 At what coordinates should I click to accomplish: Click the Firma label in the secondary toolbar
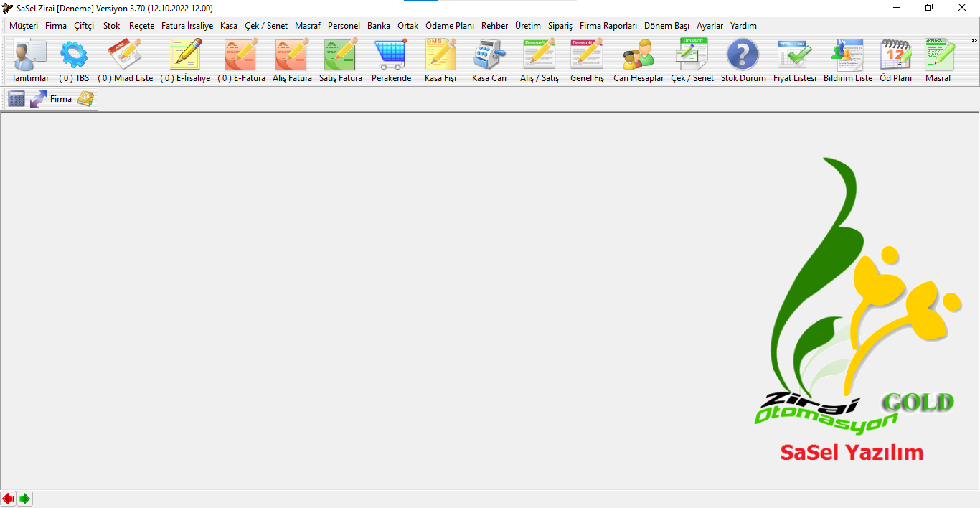tap(61, 99)
